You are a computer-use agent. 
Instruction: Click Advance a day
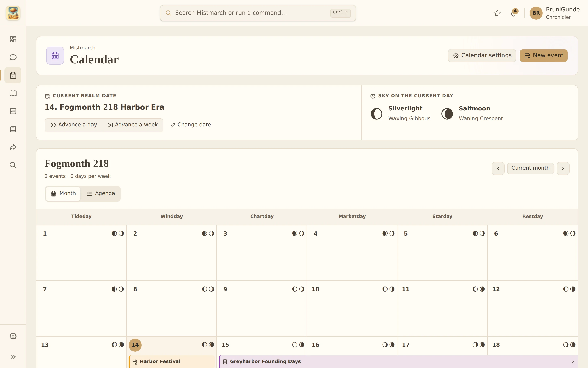coord(74,125)
